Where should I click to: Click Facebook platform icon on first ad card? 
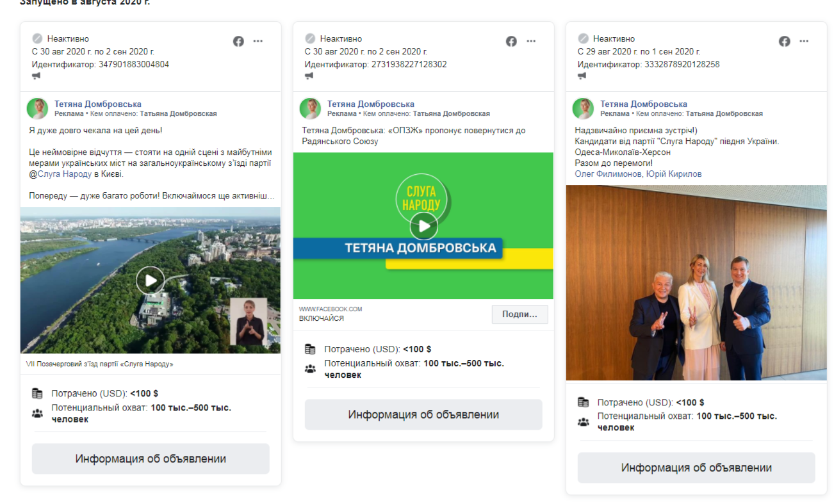(238, 41)
